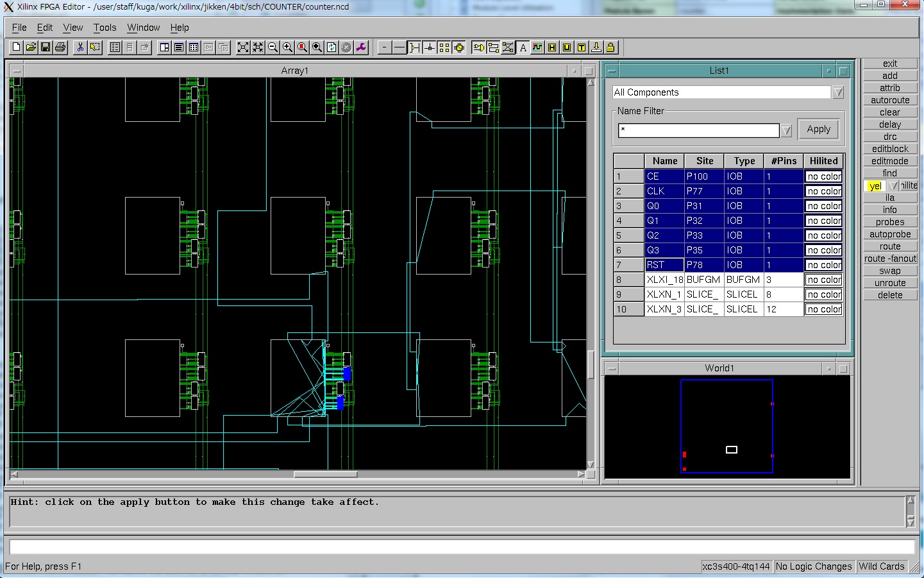Open the View menu
Screen dimensions: 924x578
[x=72, y=28]
